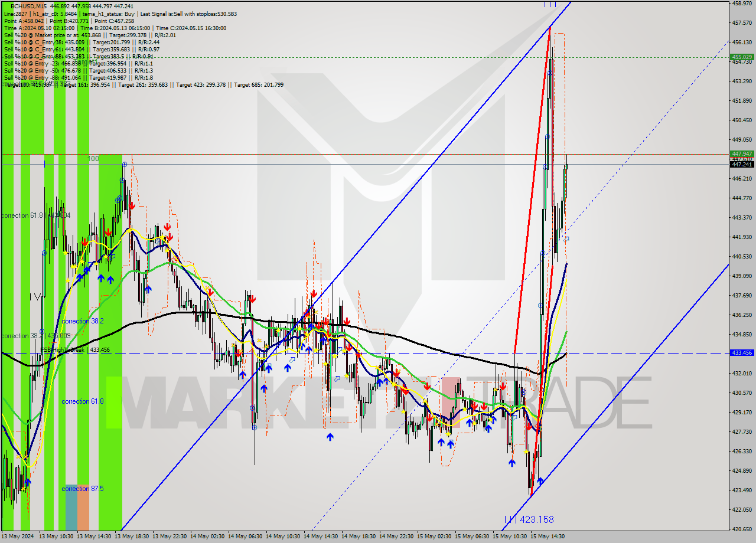This screenshot has width=756, height=543.
Task: Click the 'Target 685: 201.799' text
Action: pos(259,84)
